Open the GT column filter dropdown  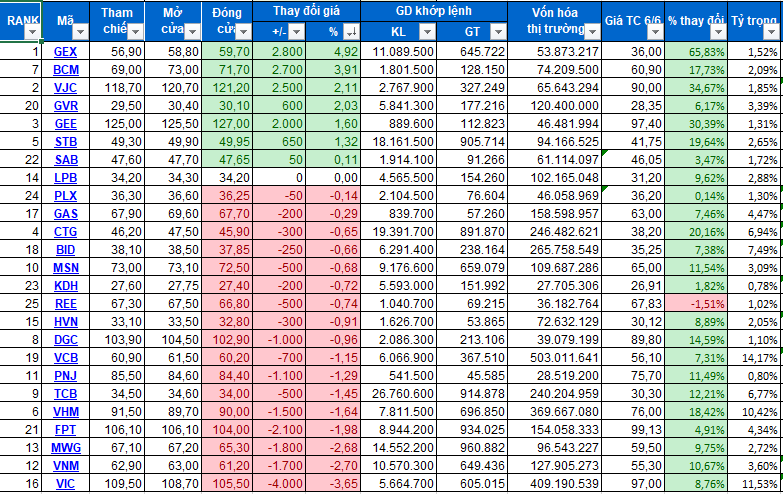498,32
